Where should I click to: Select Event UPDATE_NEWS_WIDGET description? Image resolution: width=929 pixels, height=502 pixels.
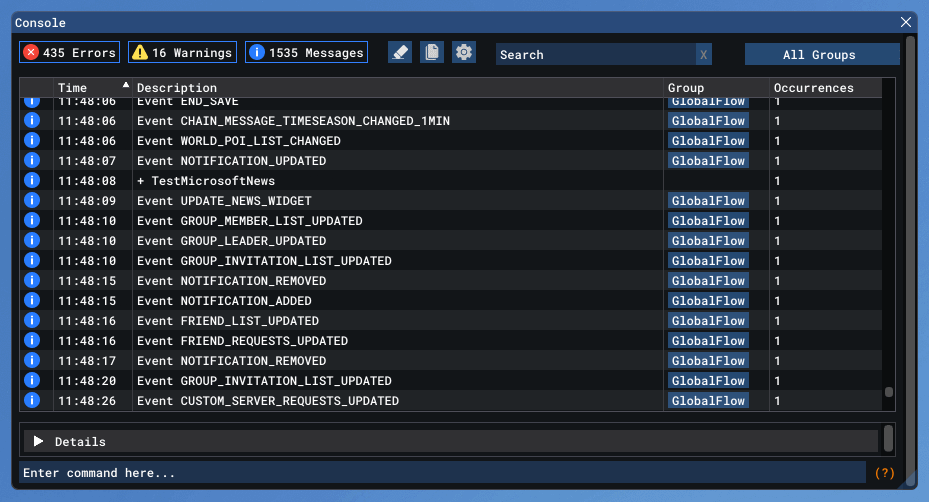pos(224,201)
